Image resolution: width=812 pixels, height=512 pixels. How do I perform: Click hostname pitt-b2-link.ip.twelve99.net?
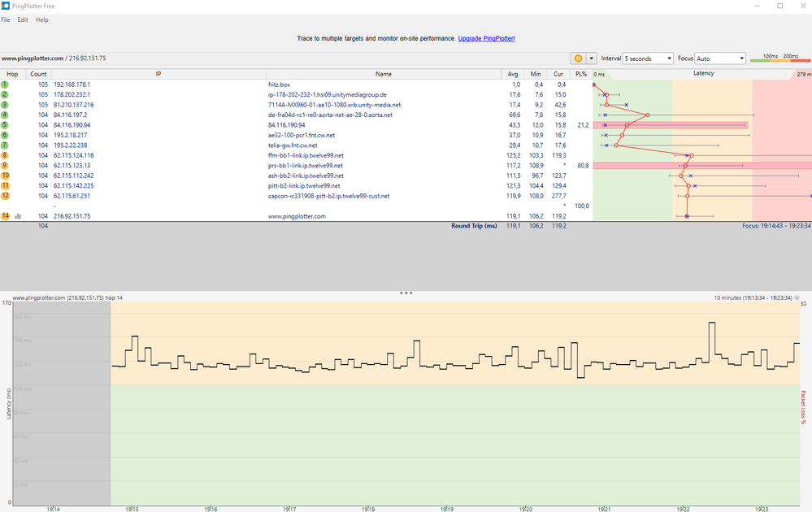pyautogui.click(x=304, y=186)
